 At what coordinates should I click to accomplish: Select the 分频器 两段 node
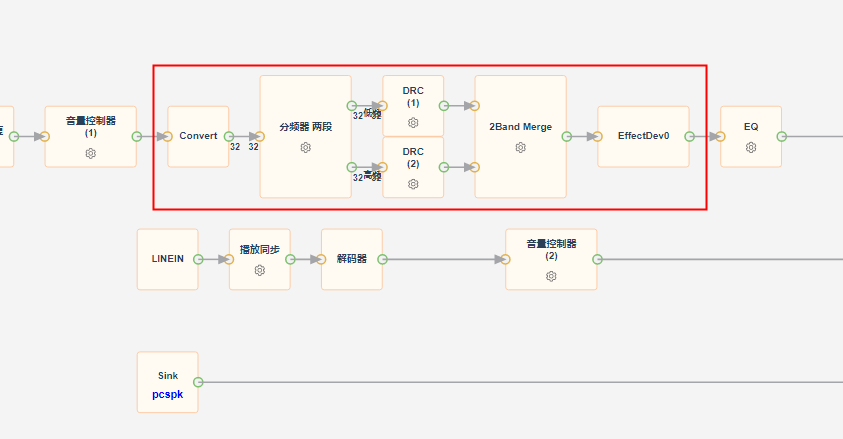306,136
